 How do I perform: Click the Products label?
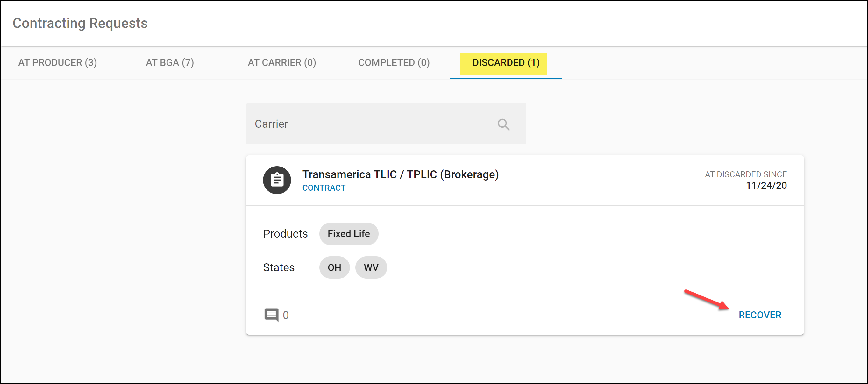pyautogui.click(x=285, y=233)
